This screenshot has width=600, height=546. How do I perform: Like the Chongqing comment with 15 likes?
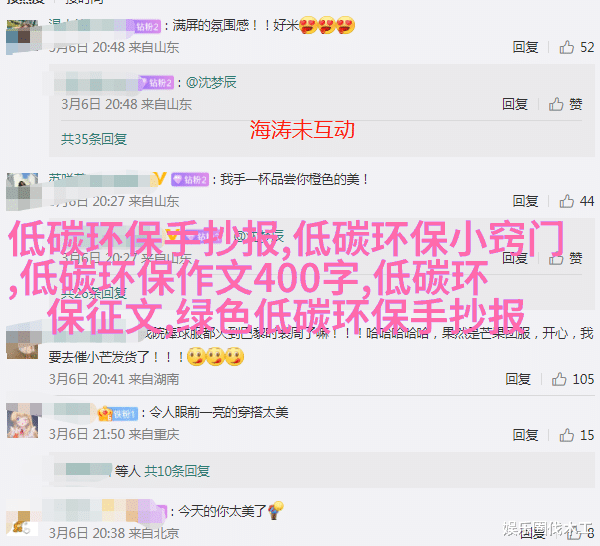click(x=566, y=435)
